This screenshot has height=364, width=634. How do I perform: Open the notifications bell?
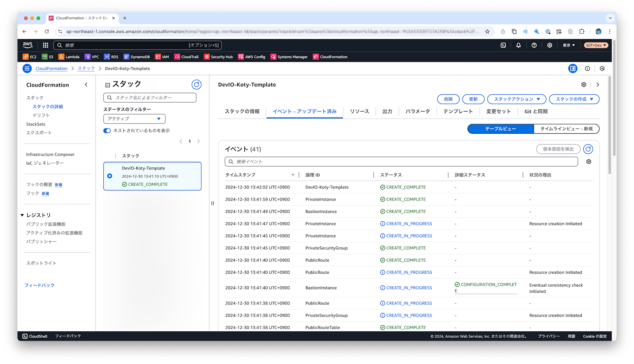518,45
